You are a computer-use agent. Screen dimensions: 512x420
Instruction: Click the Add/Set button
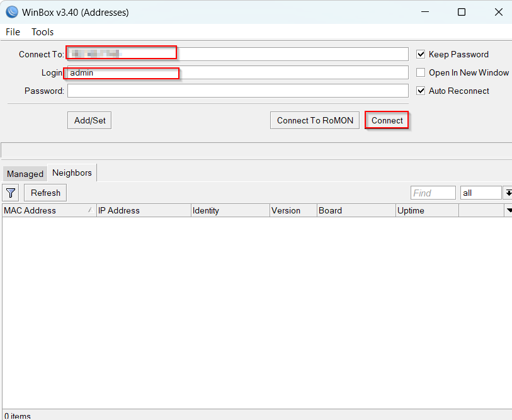(89, 120)
